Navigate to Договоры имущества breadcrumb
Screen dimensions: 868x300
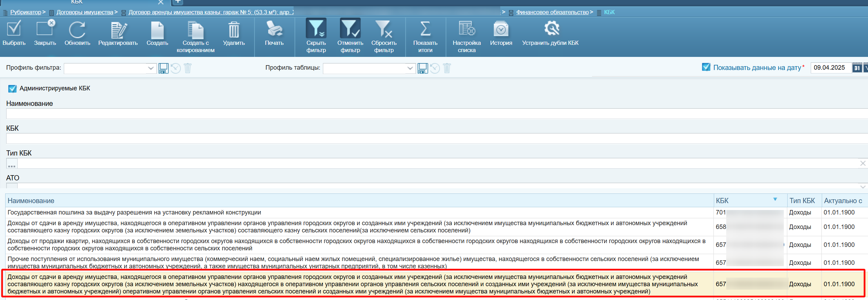(85, 12)
